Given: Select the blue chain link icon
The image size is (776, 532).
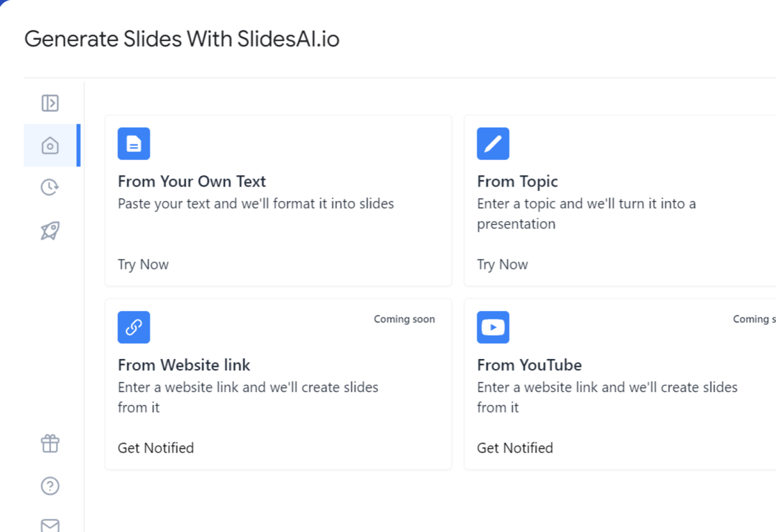Looking at the screenshot, I should coord(134,327).
